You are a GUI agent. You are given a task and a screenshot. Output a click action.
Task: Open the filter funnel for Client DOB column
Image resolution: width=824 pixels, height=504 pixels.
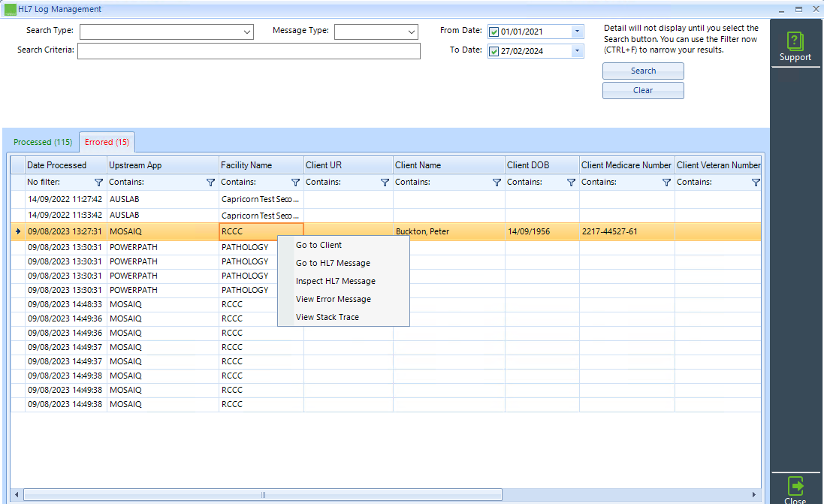pyautogui.click(x=571, y=182)
